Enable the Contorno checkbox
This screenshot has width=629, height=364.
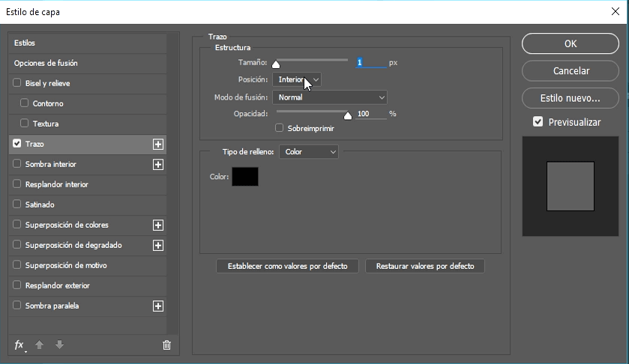point(25,103)
